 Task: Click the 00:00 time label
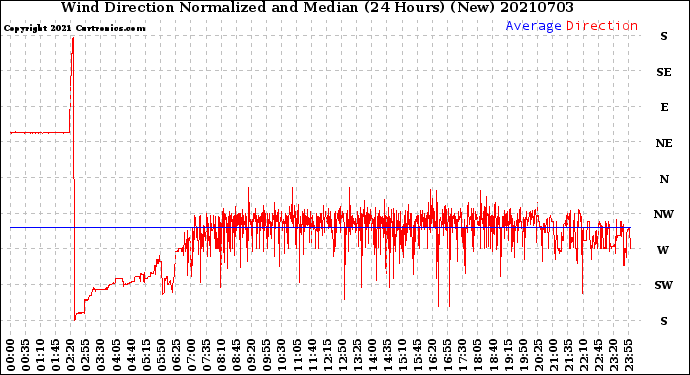11,356
